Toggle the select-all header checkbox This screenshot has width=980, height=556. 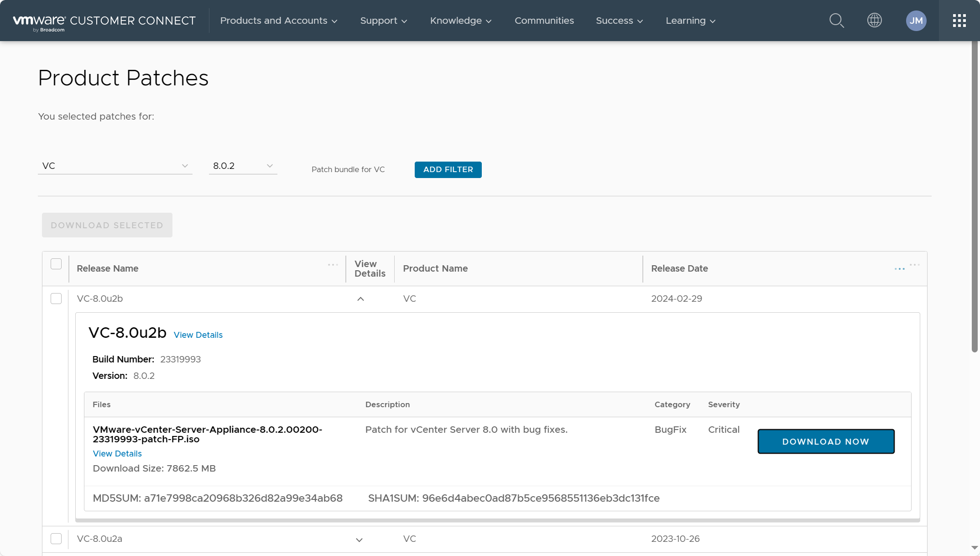pyautogui.click(x=56, y=264)
